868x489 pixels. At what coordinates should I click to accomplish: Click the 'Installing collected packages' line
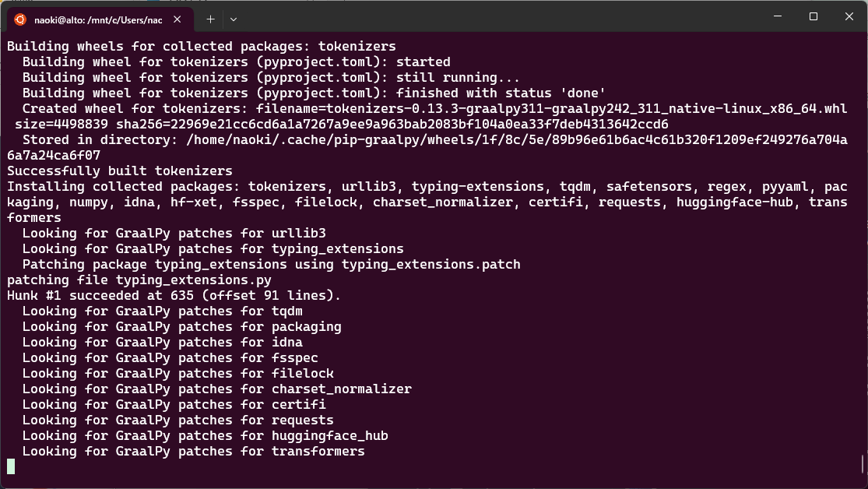pyautogui.click(x=427, y=186)
